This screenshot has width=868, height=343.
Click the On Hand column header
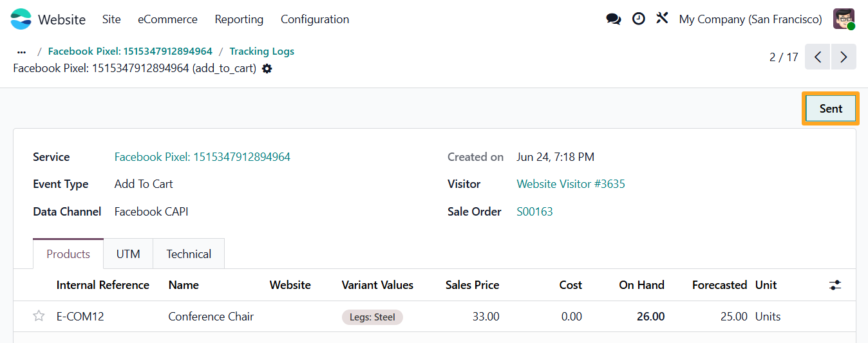pos(641,285)
